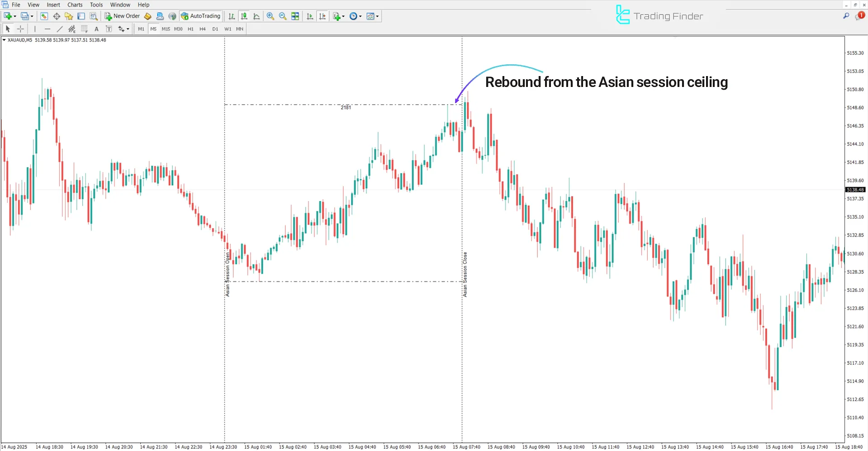Screen dimensions: 868x451
Task: Switch chart to line chart mode
Action: pos(256,16)
